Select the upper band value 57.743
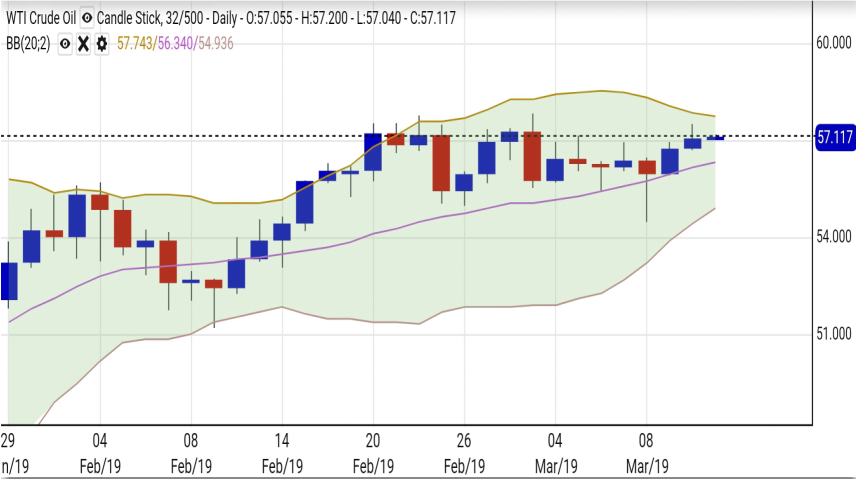This screenshot has height=481, width=861. (135, 44)
